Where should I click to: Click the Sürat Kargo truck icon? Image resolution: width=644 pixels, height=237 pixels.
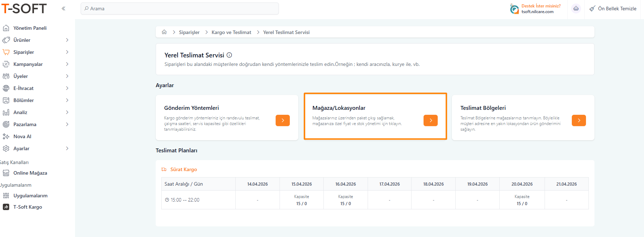pyautogui.click(x=164, y=169)
